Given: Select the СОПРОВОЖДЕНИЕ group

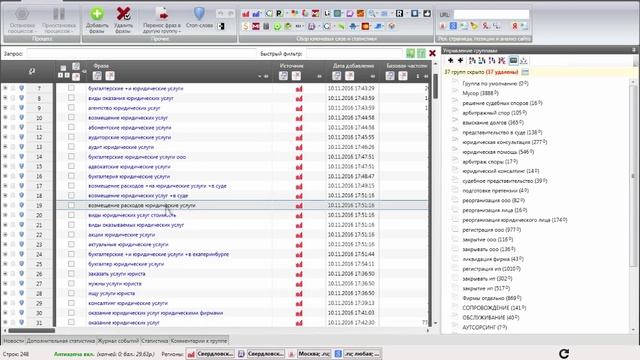Looking at the screenshot, I should coord(494,308).
